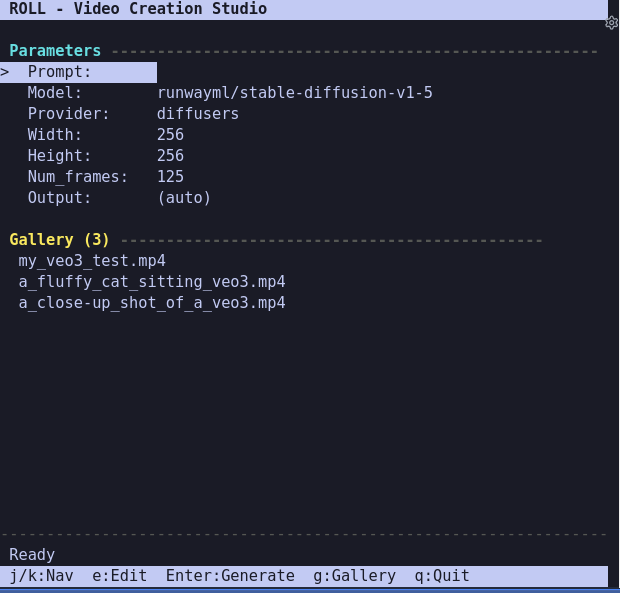This screenshot has width=620, height=593.
Task: Click the Parameters section heading
Action: pos(55,51)
